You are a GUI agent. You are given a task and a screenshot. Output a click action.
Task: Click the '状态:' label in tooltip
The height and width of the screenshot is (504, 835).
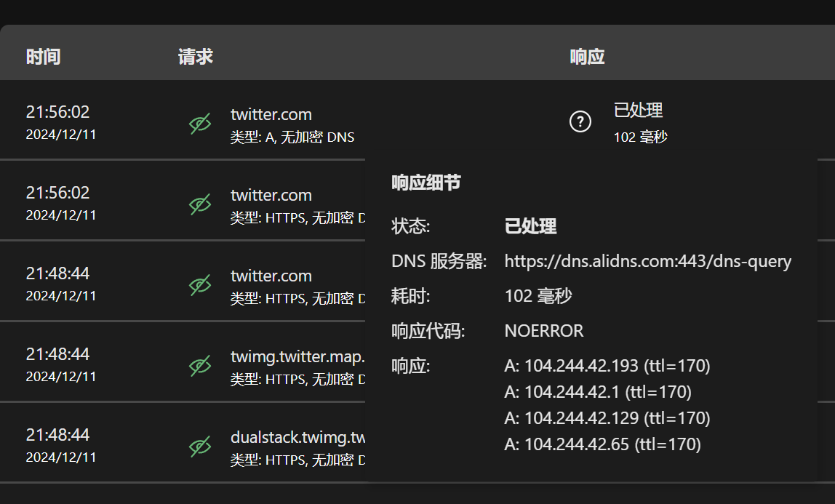point(410,226)
